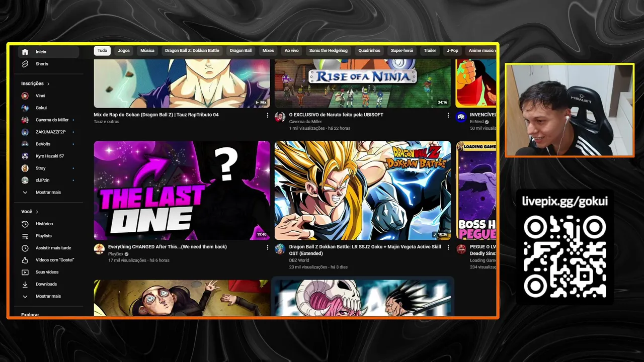Open the Início home icon in sidebar
Image resolution: width=644 pixels, height=362 pixels.
[x=25, y=52]
